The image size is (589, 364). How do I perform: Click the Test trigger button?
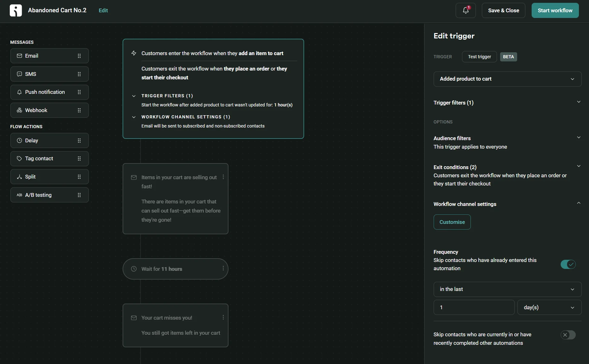pos(479,57)
